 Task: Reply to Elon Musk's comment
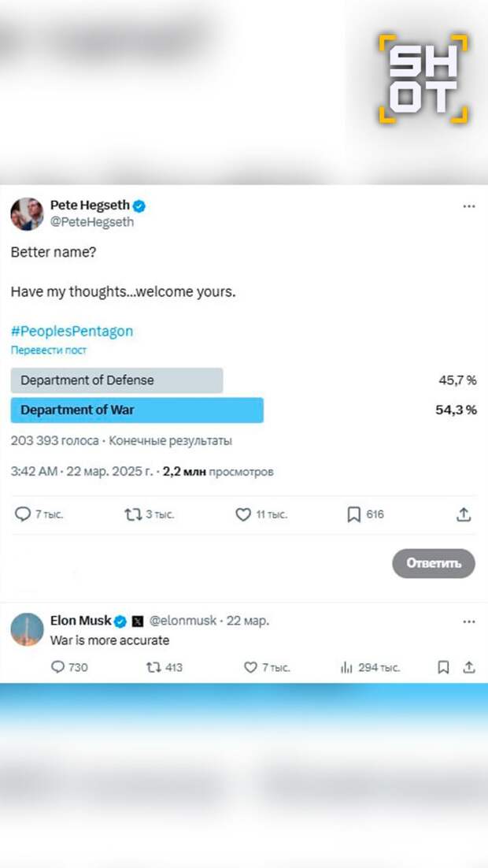(x=57, y=667)
